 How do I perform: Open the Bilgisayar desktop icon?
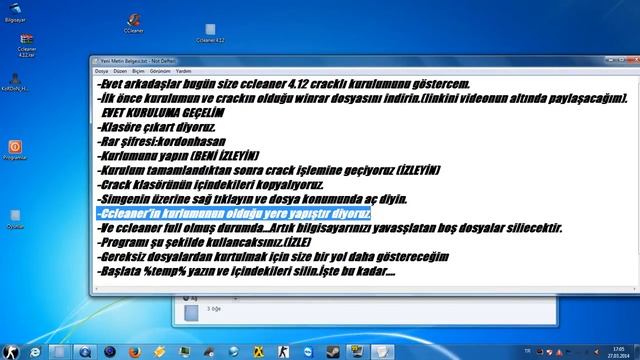coord(15,12)
